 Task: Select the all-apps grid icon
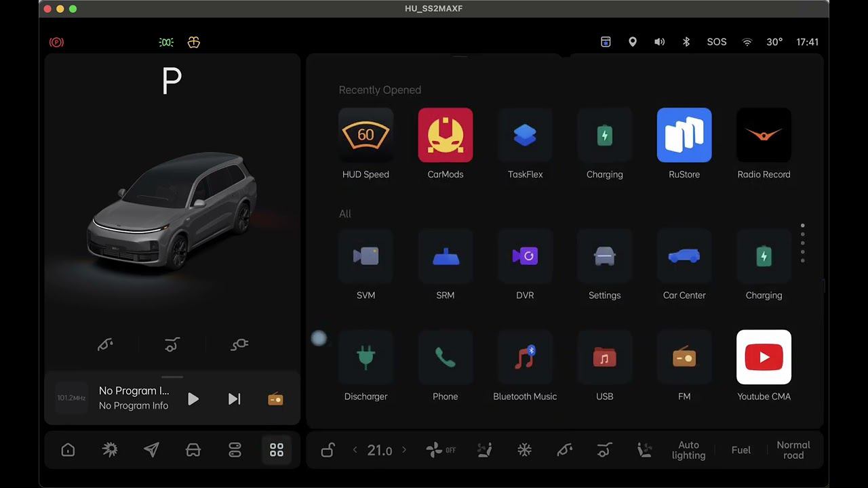tap(277, 450)
